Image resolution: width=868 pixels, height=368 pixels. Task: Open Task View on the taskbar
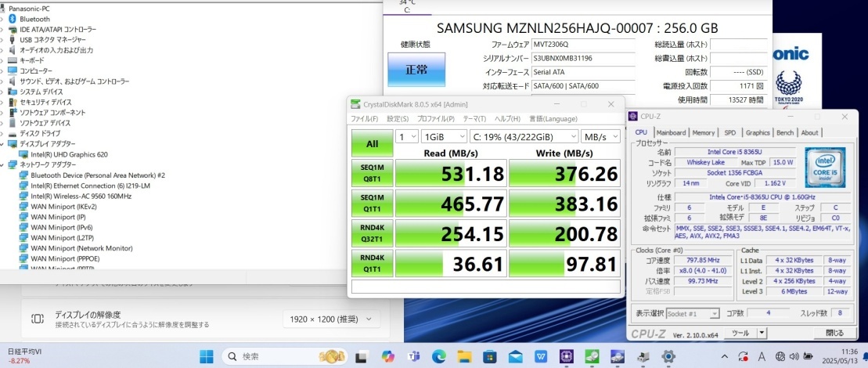362,356
